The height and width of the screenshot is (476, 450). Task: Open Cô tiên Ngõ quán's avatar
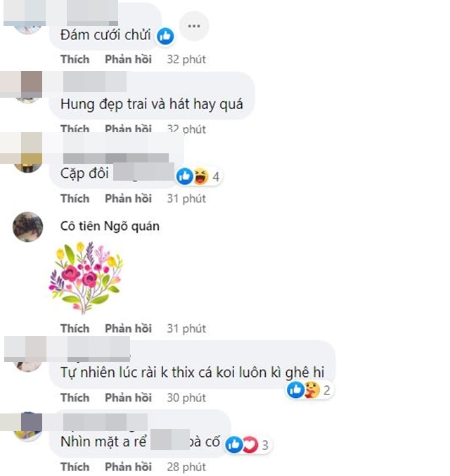coord(27,227)
